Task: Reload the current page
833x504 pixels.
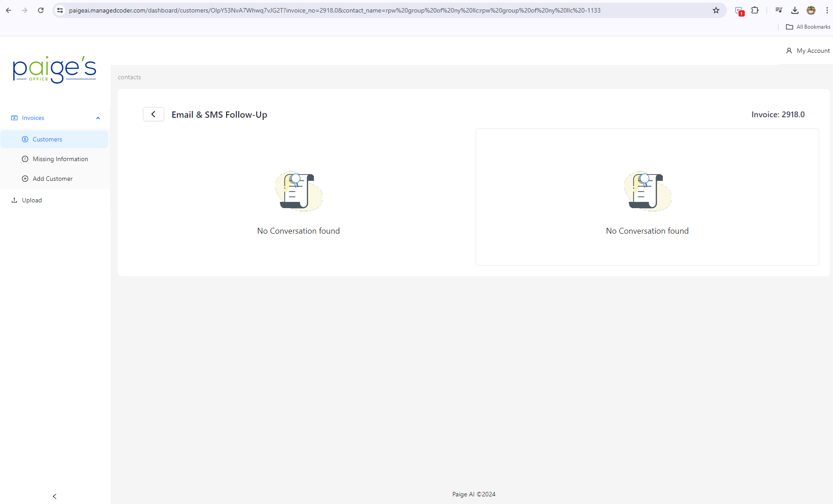Action: 41,10
